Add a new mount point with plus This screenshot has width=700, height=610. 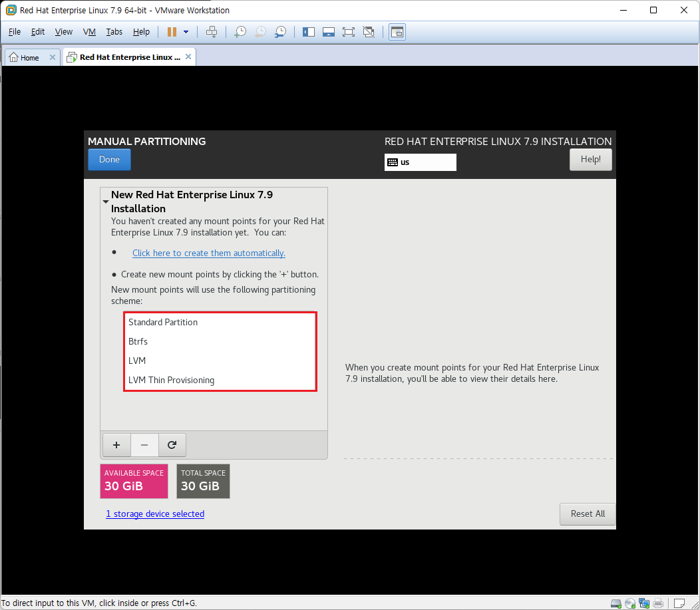pos(116,445)
